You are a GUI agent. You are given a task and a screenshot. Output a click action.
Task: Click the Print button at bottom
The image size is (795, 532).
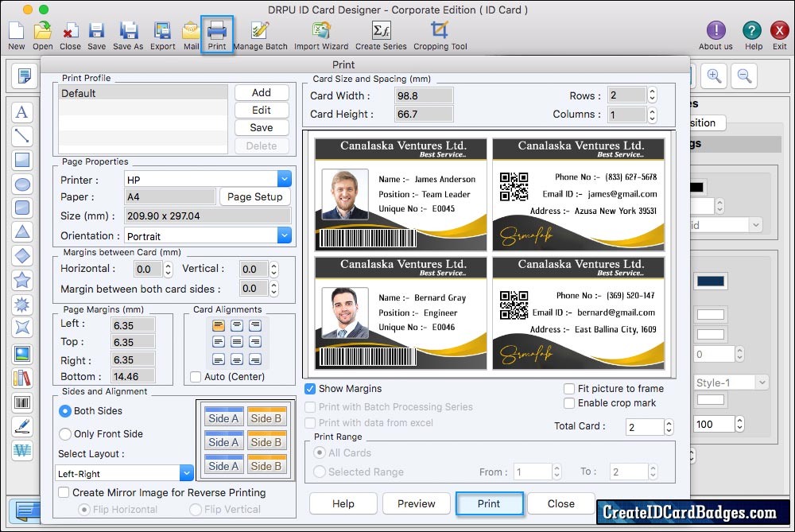tap(489, 503)
